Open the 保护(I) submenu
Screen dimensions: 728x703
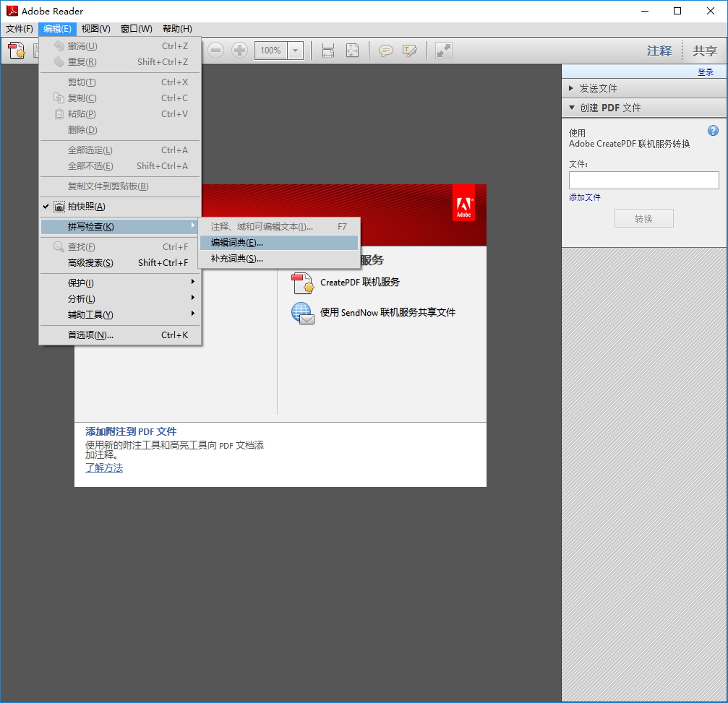pos(120,283)
